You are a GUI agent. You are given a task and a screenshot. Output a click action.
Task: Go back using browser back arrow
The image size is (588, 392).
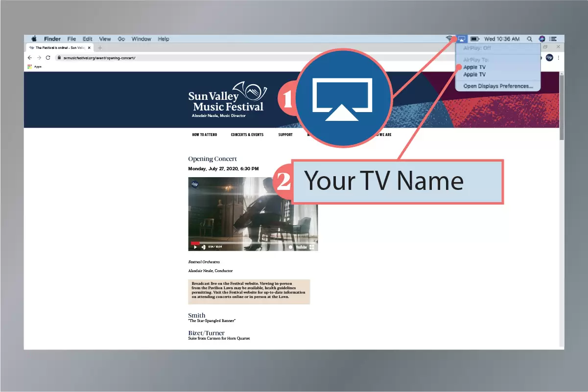30,58
